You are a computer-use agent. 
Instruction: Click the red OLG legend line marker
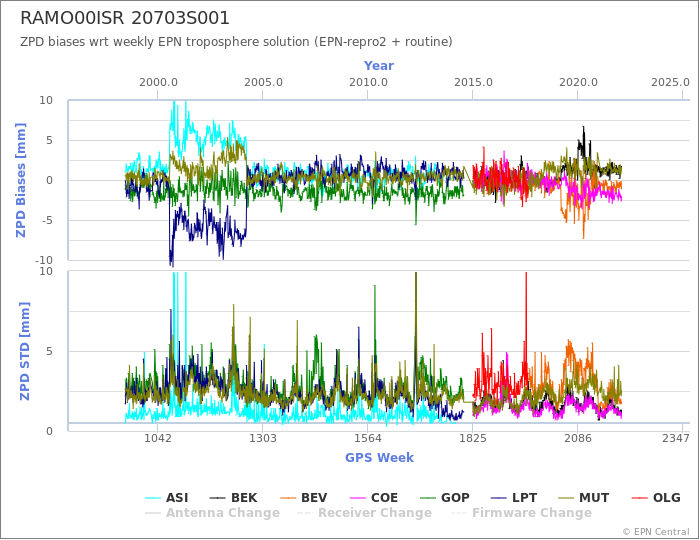coord(640,498)
